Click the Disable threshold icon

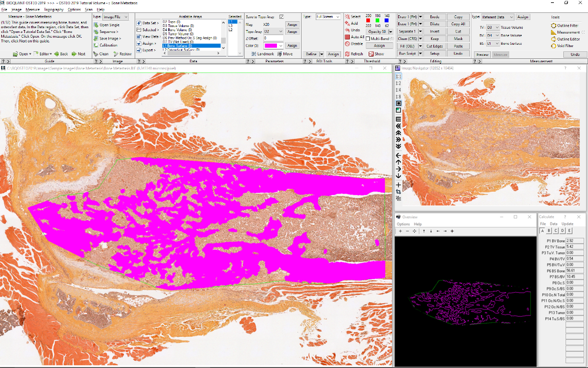click(348, 44)
